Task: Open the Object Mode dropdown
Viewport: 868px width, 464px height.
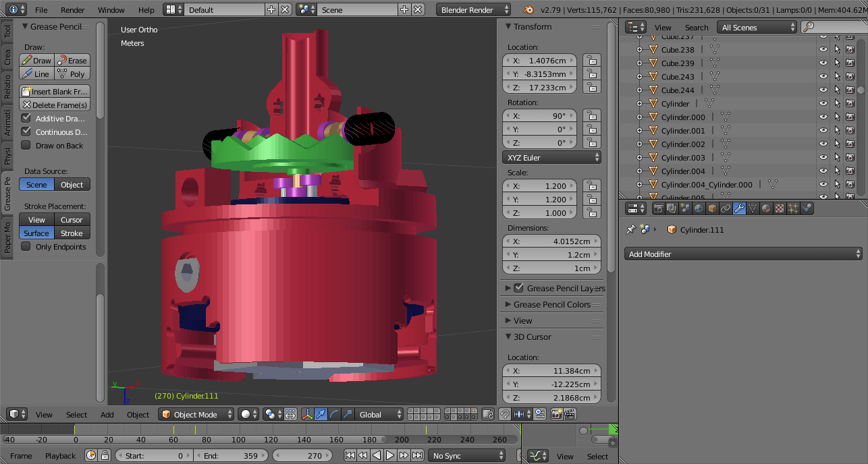Action: tap(196, 414)
